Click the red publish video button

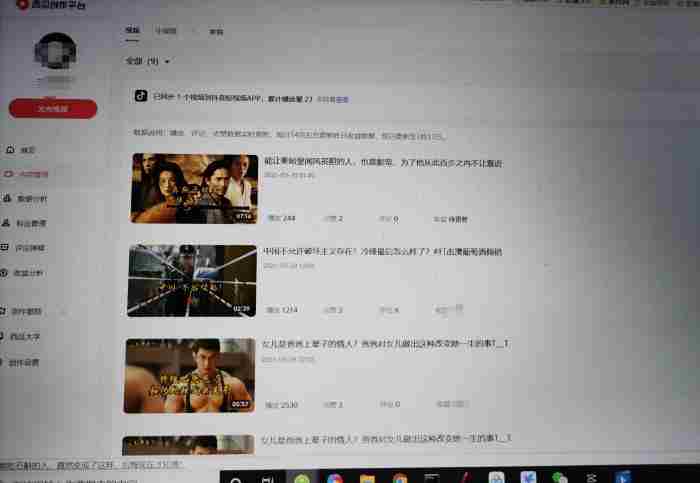[53, 108]
